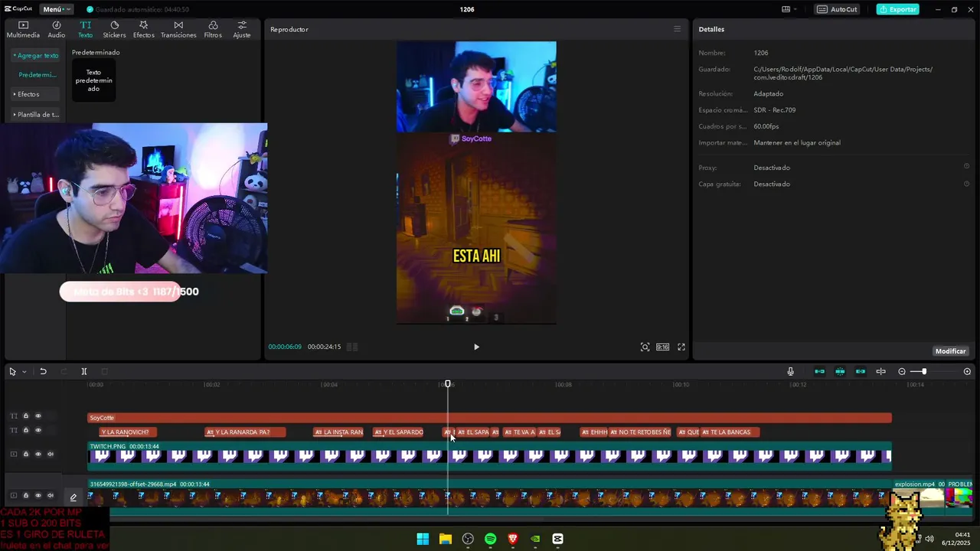Toggle auto snapping in timeline
980x551 pixels.
tap(840, 371)
